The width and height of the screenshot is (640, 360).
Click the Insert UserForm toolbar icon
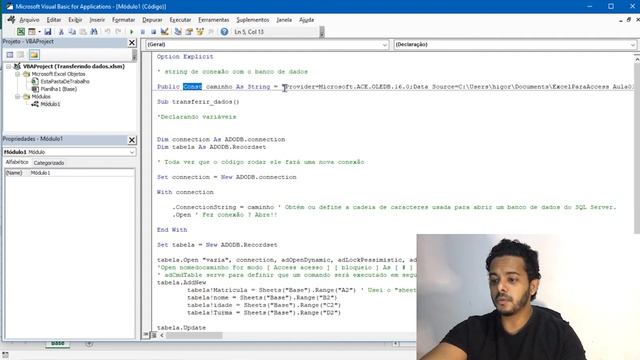pyautogui.click(x=31, y=32)
